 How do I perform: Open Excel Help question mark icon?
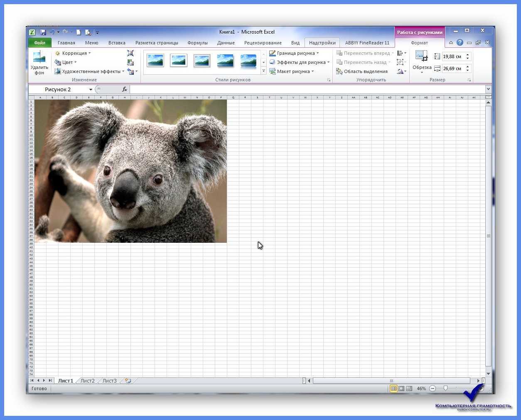point(460,42)
